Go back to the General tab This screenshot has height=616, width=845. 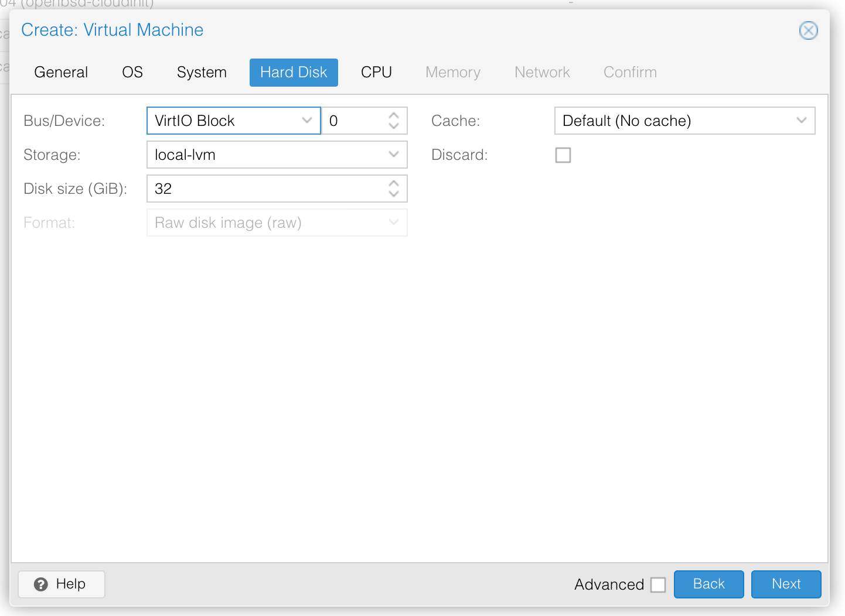(x=61, y=72)
